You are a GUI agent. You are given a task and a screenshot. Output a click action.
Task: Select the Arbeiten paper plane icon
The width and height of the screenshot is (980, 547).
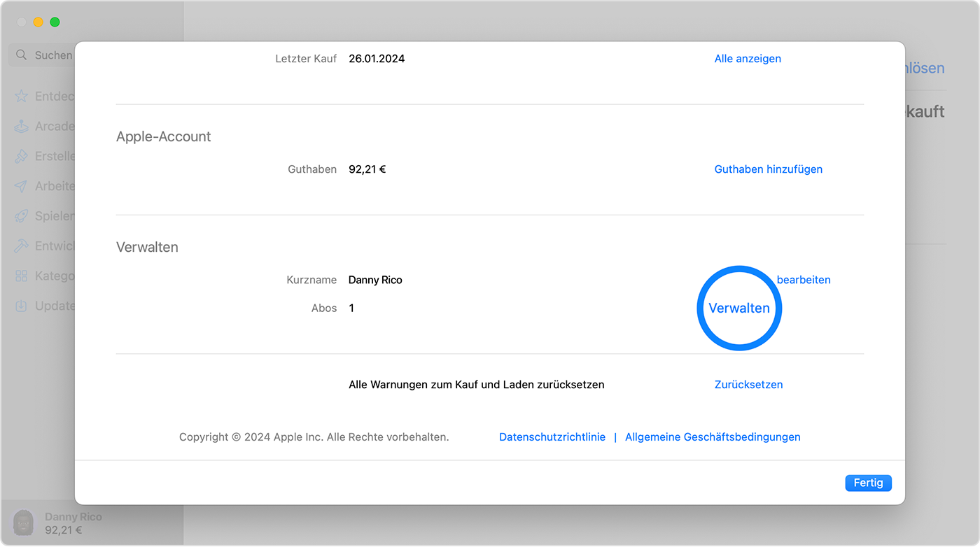click(22, 186)
